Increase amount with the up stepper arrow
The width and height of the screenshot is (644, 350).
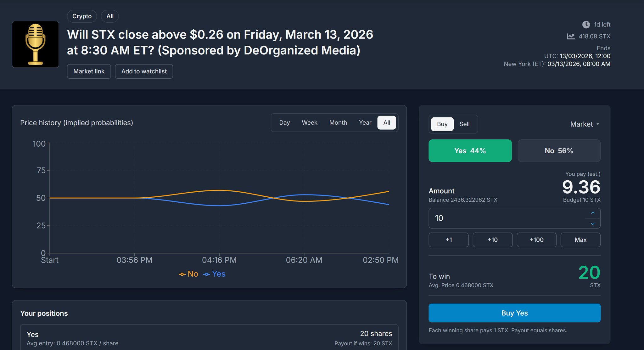click(592, 213)
